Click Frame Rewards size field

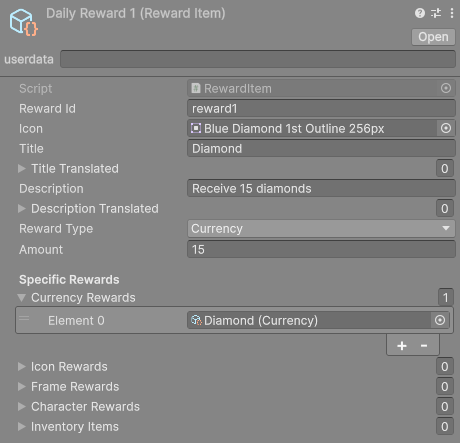(445, 387)
